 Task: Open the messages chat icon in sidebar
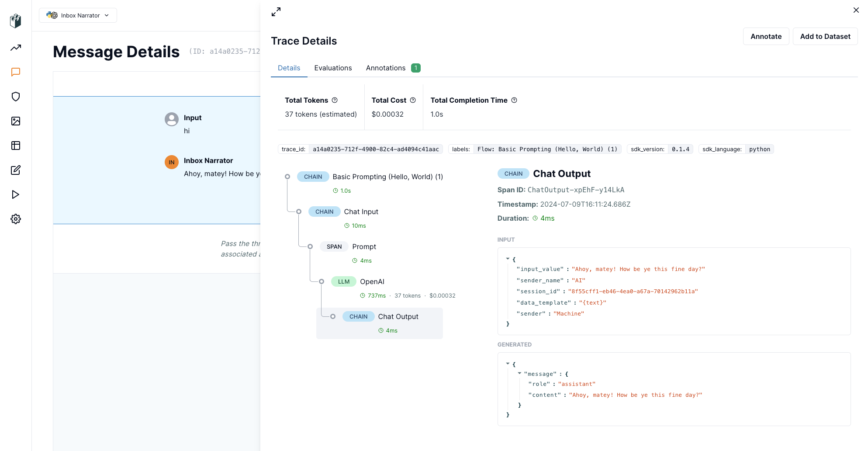point(16,72)
